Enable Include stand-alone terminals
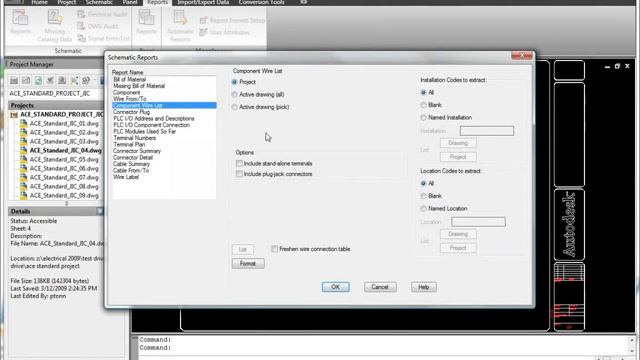The image size is (640, 360). pos(239,163)
